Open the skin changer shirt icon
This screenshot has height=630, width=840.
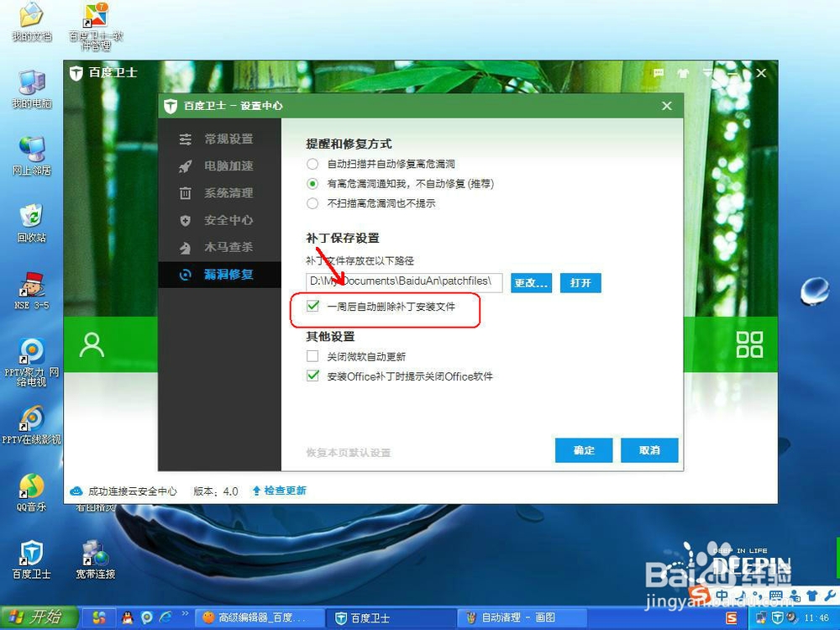pos(683,73)
